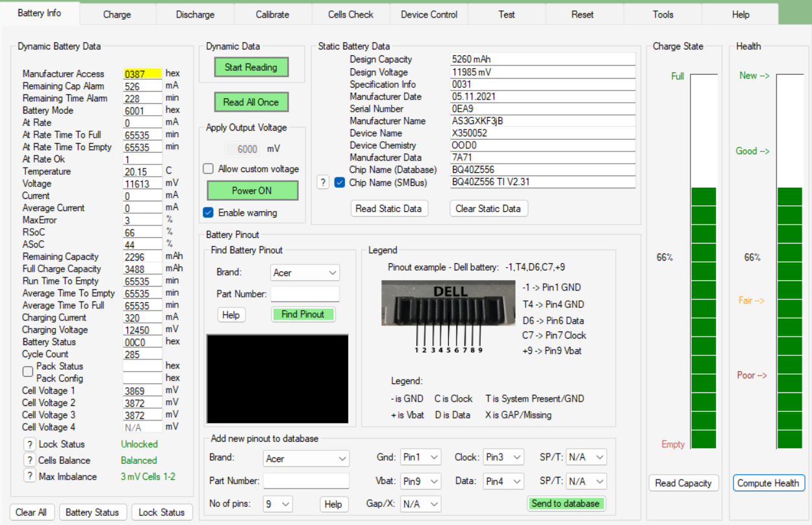This screenshot has width=812, height=525.
Task: Uncheck the Enable warning checkbox
Action: pos(209,212)
